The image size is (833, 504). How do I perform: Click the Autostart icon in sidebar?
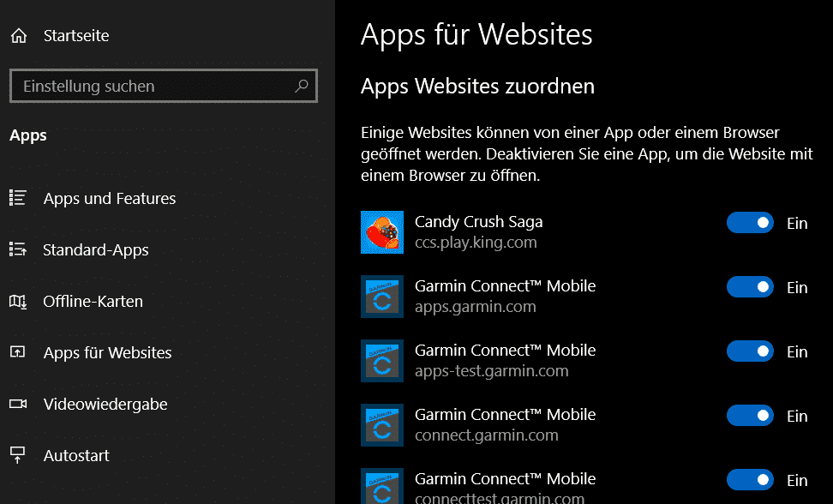click(18, 455)
